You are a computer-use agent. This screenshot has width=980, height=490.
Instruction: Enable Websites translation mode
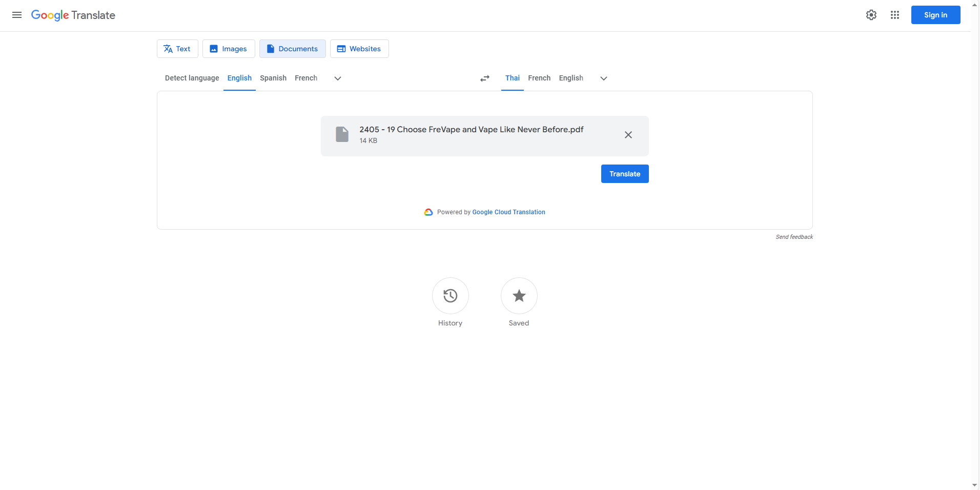(359, 48)
